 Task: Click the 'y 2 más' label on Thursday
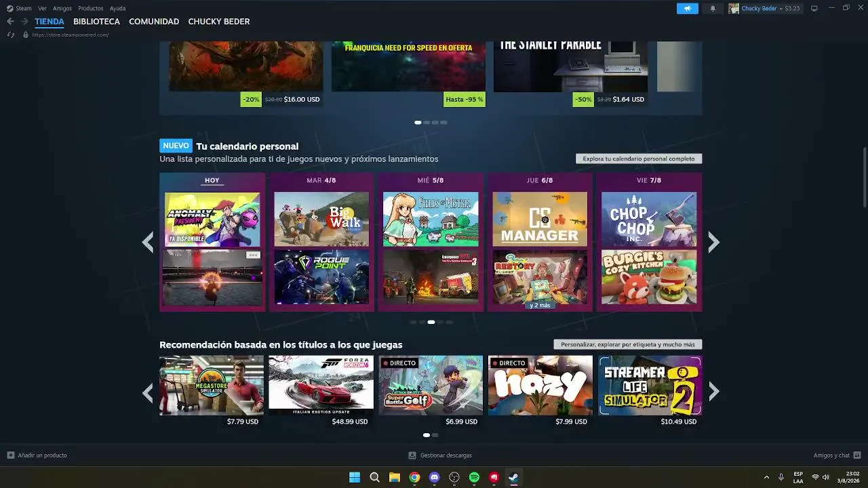point(540,305)
